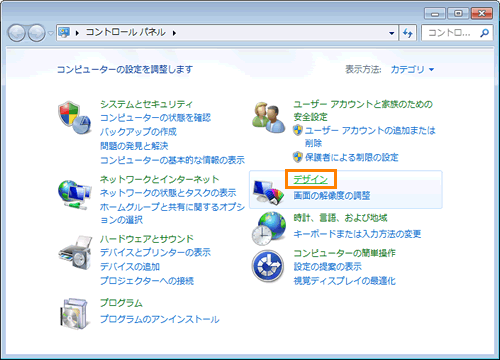
Task: Open 保護者による制限の設定 link
Action: pos(352,157)
